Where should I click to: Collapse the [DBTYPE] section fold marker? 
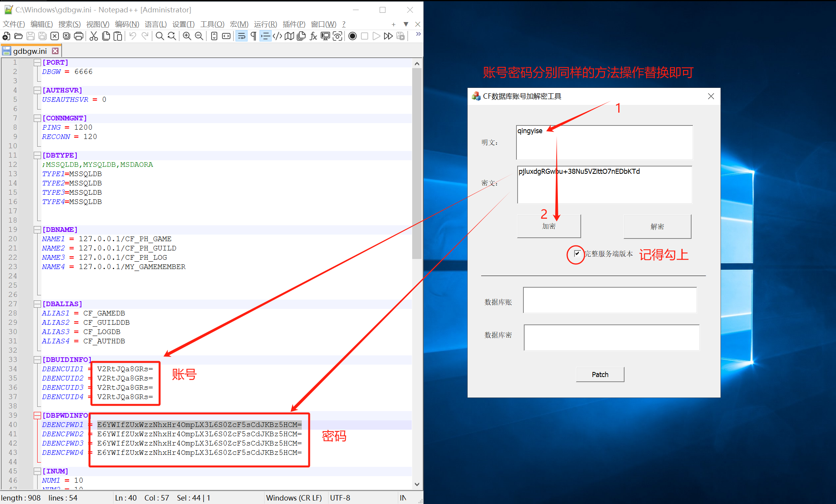pos(38,155)
